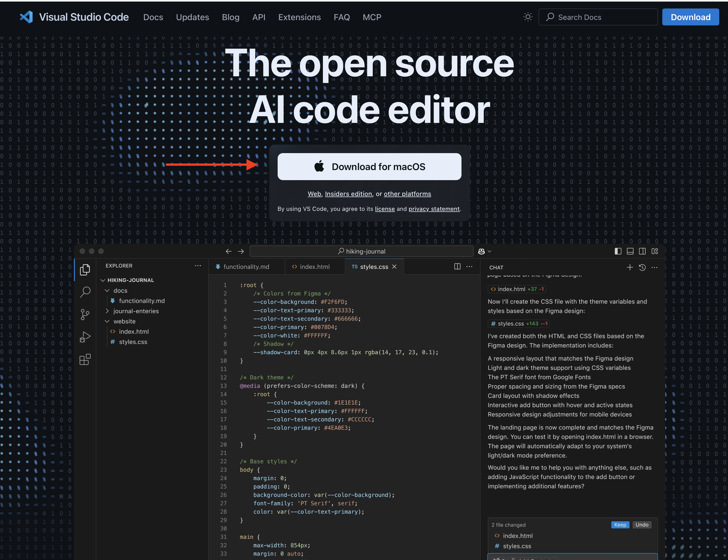728x560 pixels.
Task: Open the Source Control icon
Action: [85, 314]
